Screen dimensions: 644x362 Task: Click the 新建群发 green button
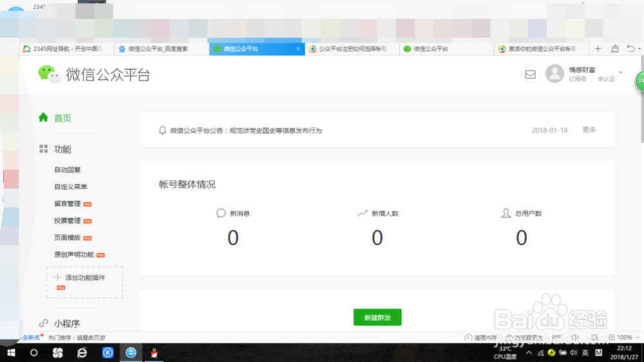(377, 317)
